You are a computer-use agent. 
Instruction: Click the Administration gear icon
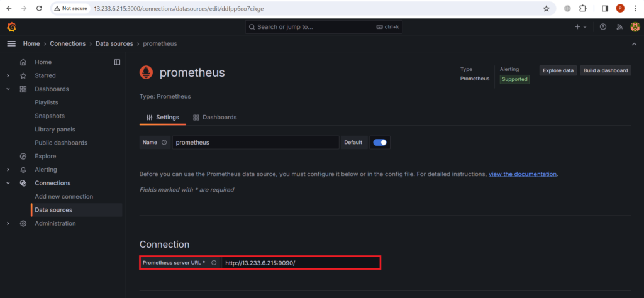23,223
